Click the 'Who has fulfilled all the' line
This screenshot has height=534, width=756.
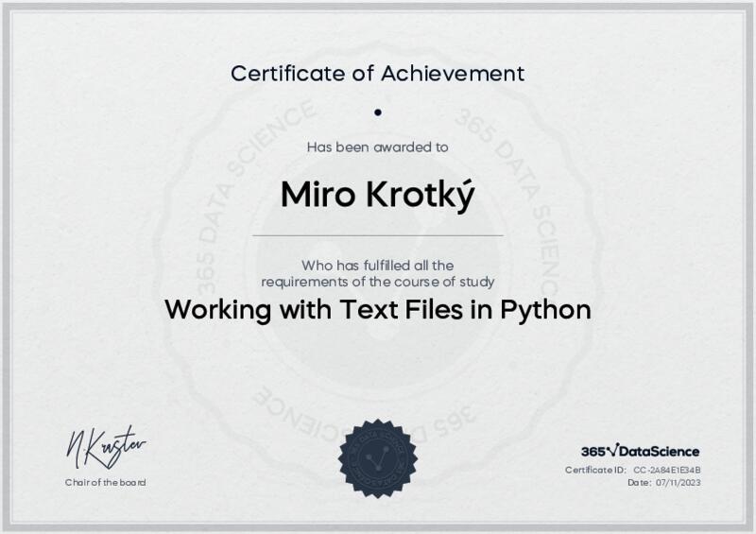pos(378,265)
